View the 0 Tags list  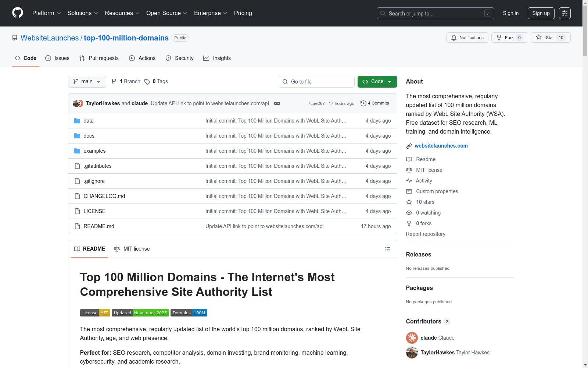pos(156,82)
